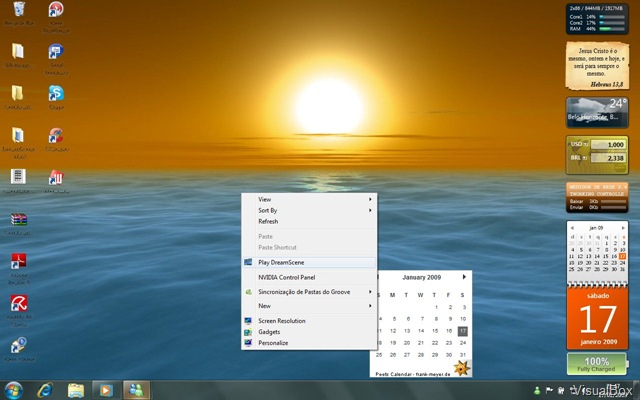Open Windows Media Player taskbar button

(106, 390)
